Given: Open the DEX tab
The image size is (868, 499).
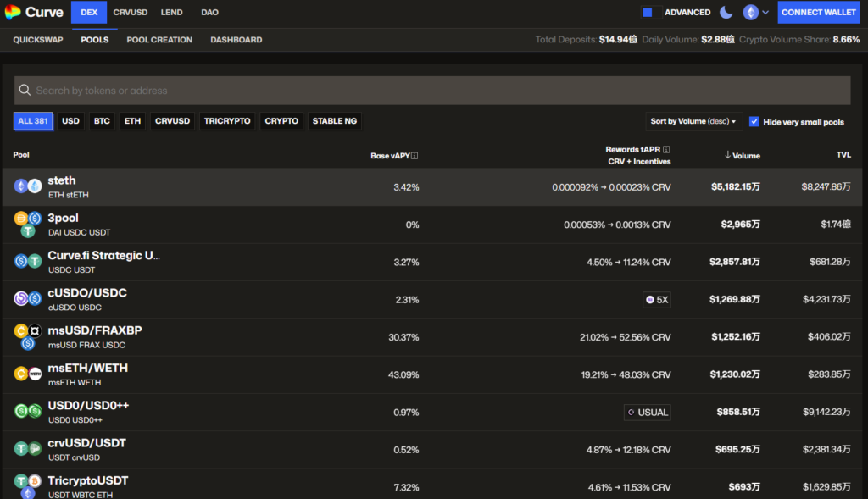Looking at the screenshot, I should [x=88, y=12].
